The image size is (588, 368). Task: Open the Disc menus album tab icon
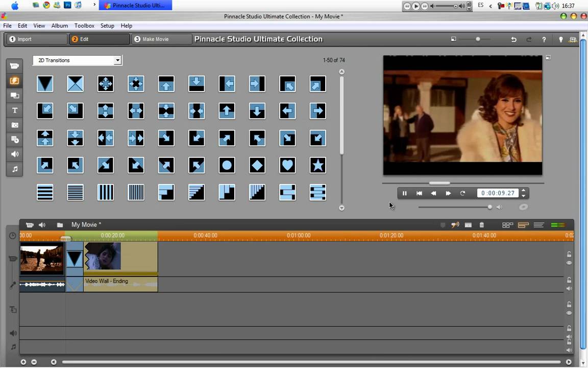click(15, 140)
